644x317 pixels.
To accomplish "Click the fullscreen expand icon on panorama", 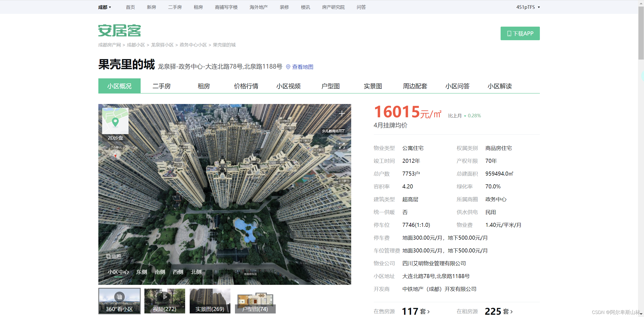I will point(342,146).
